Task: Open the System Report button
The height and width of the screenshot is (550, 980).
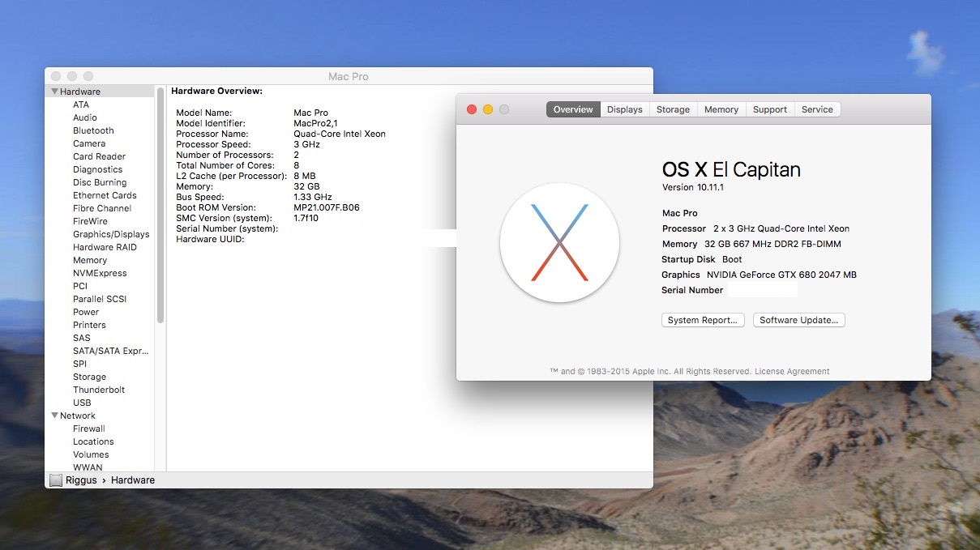Action: tap(703, 320)
